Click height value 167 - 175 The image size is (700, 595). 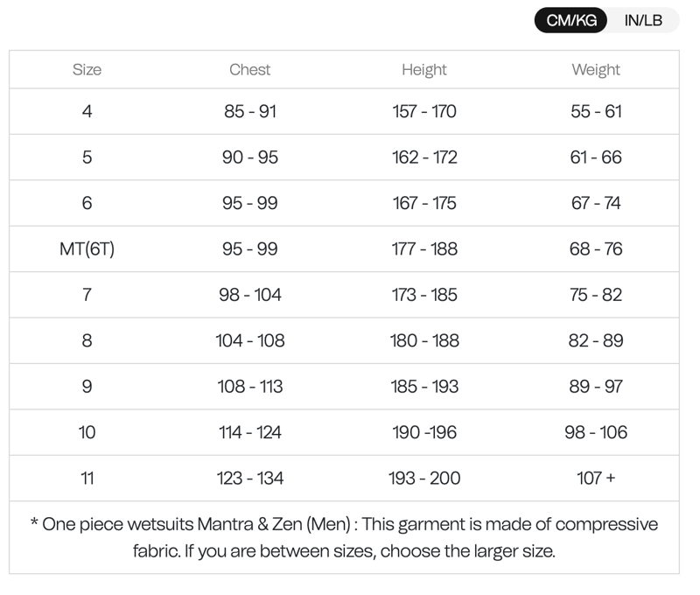pos(424,203)
